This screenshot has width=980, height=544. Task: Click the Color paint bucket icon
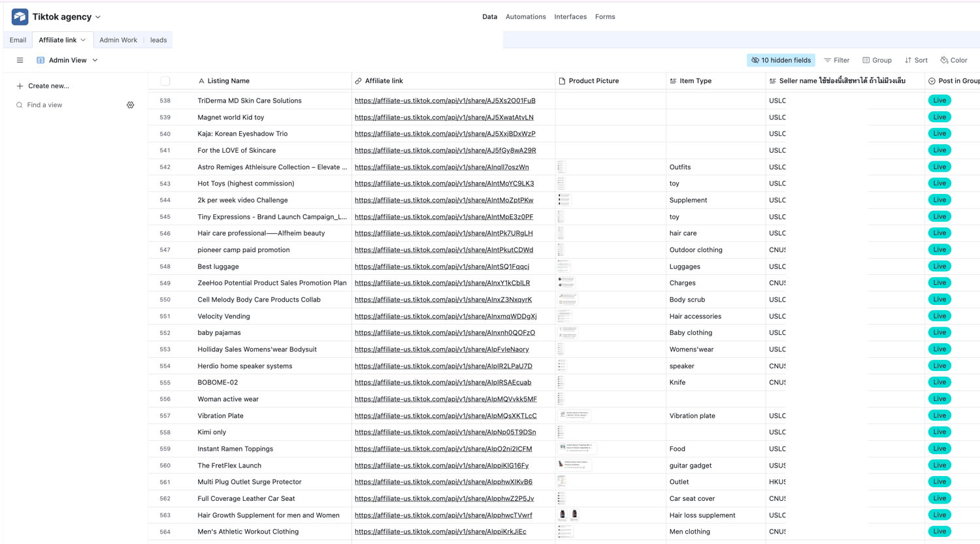pos(944,60)
